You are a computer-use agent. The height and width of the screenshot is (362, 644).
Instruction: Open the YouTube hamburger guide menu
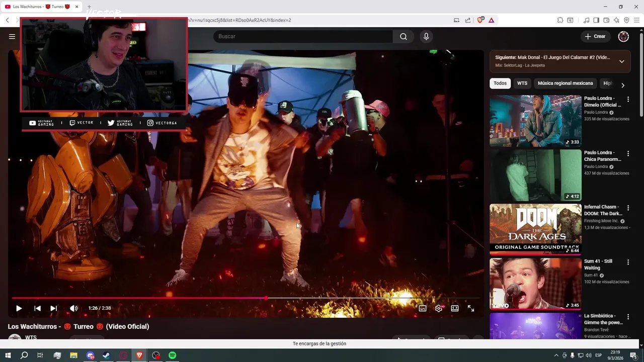point(12,36)
